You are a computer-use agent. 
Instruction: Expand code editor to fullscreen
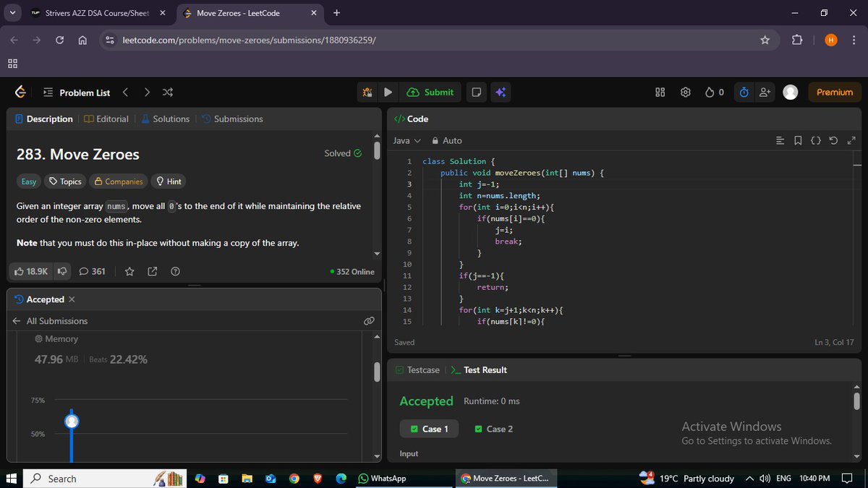851,140
